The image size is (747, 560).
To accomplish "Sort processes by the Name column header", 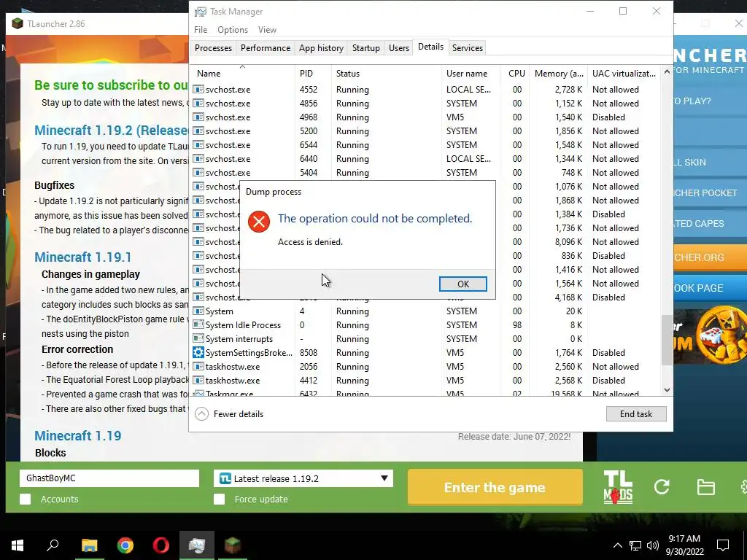I will pyautogui.click(x=243, y=74).
